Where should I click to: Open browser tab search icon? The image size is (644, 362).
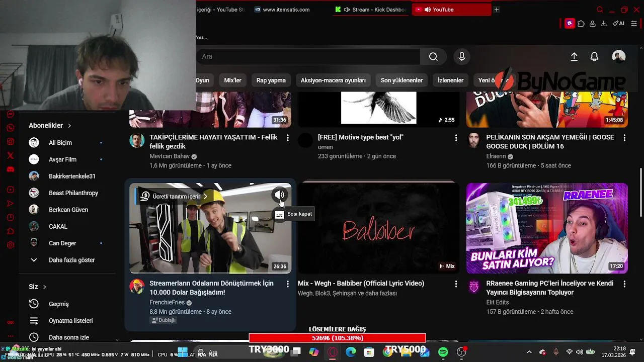(600, 10)
